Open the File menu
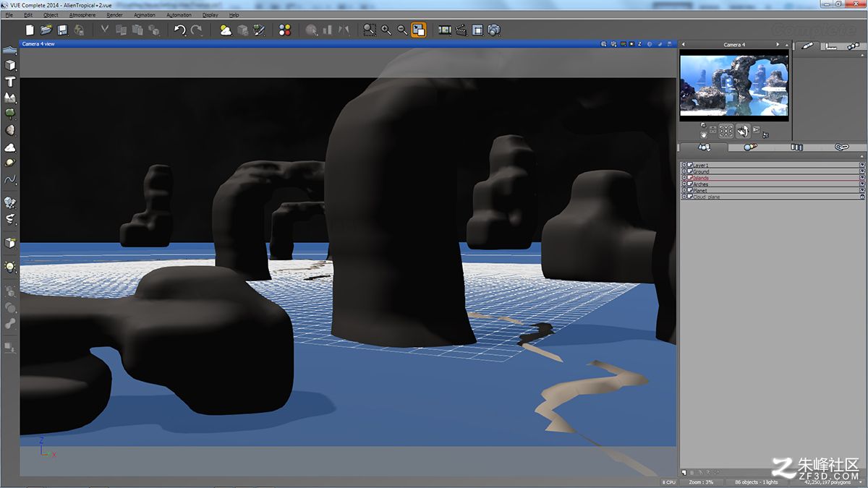Image resolution: width=868 pixels, height=488 pixels. click(9, 15)
